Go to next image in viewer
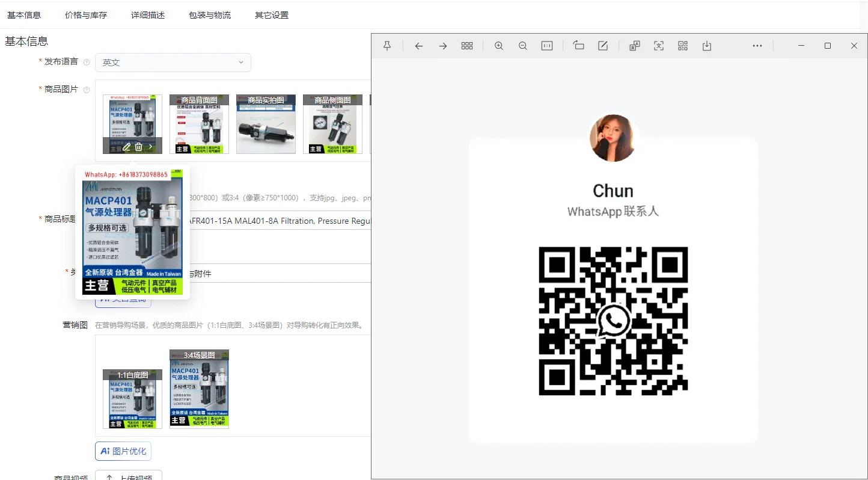Viewport: 868px width, 480px height. tap(443, 46)
